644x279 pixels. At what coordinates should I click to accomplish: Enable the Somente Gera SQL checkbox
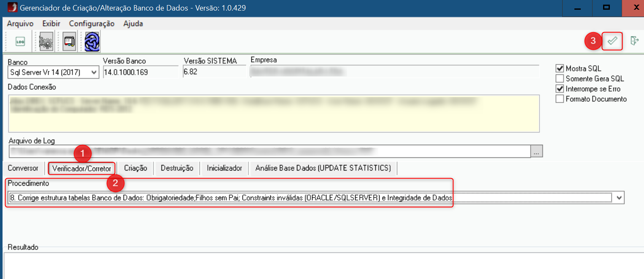click(x=560, y=79)
